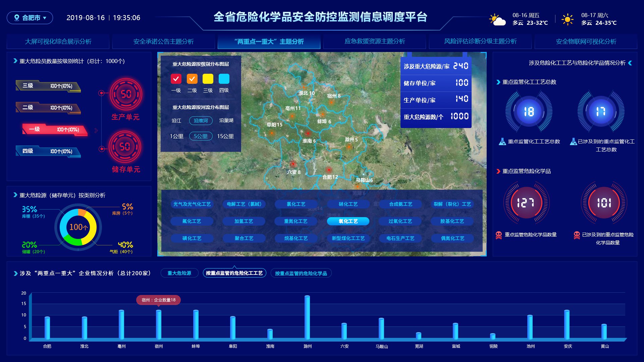Expand arrow next to 一级 bar
This screenshot has height=362, width=644.
point(96,130)
